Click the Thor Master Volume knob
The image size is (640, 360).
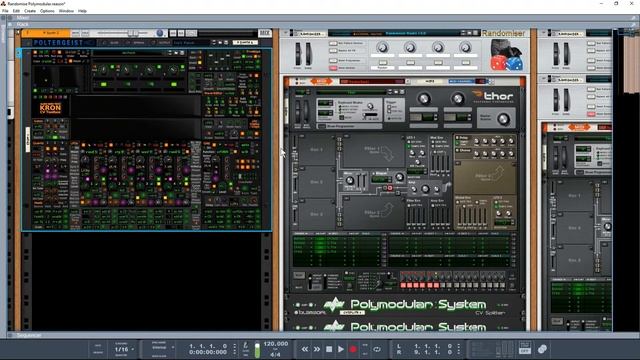pos(504,119)
